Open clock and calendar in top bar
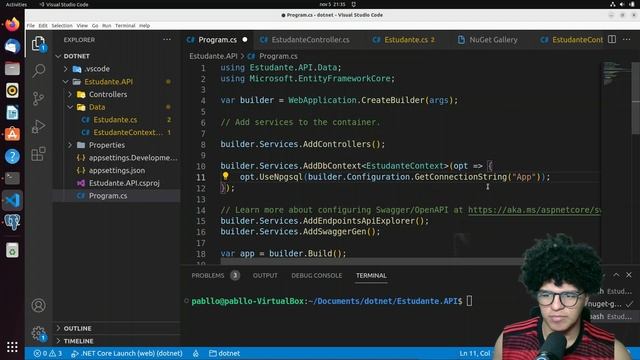The width and height of the screenshot is (640, 360). coord(332,4)
